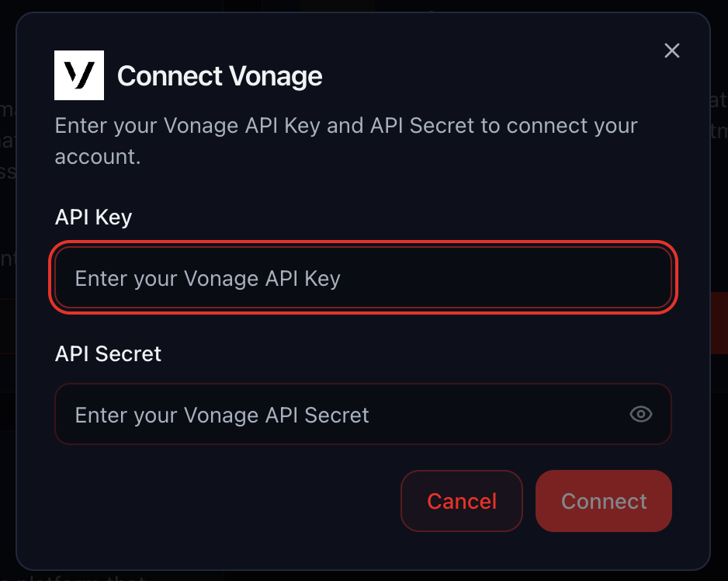This screenshot has width=728, height=581.
Task: Submit credentials with the Connect action
Action: (x=603, y=501)
